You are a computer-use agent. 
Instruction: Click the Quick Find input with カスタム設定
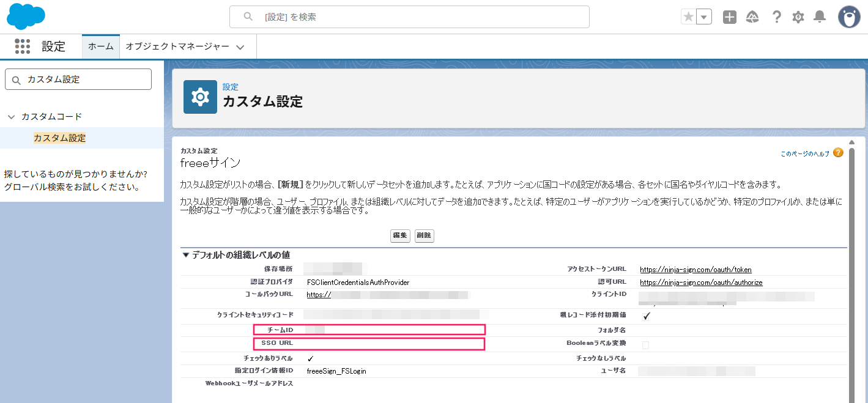(78, 79)
